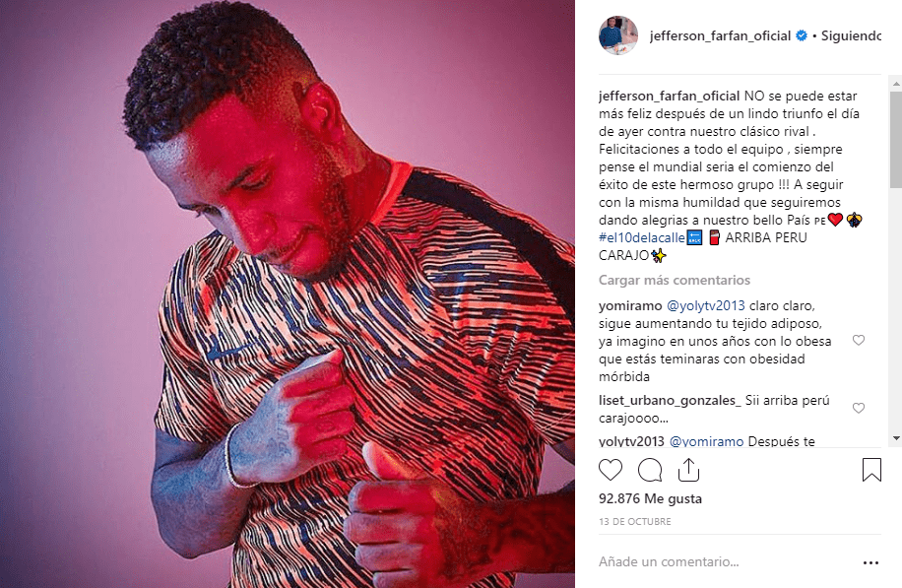Share the post via the share icon
902x588 pixels.
[688, 470]
